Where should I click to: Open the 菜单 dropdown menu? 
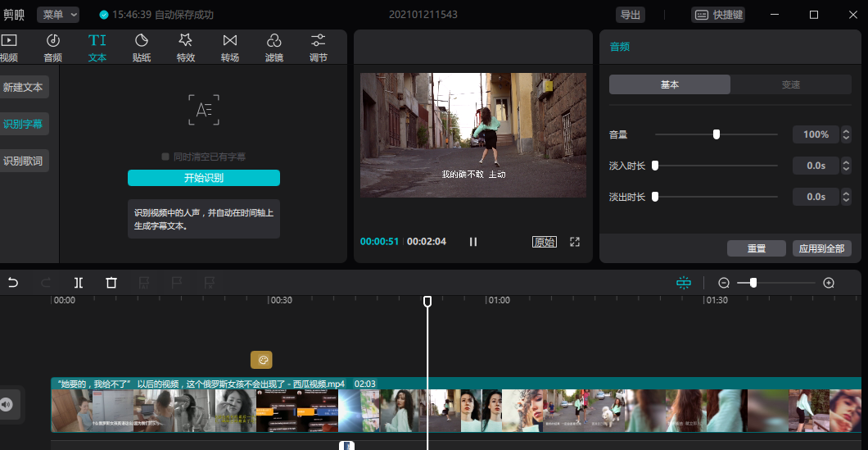(x=58, y=15)
